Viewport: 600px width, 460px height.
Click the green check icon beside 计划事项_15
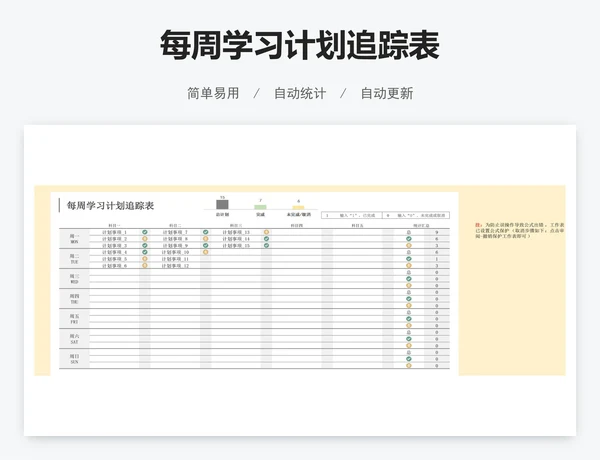coord(266,245)
